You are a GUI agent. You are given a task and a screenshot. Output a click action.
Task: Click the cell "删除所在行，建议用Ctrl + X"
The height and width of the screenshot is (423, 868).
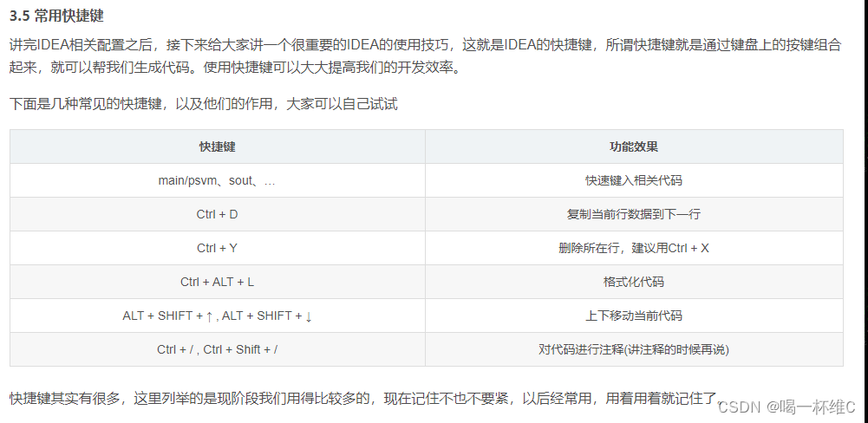[x=634, y=248]
